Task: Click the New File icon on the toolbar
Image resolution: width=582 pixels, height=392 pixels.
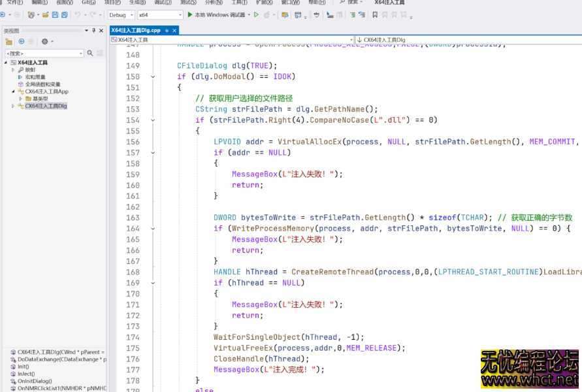Action: 31,15
